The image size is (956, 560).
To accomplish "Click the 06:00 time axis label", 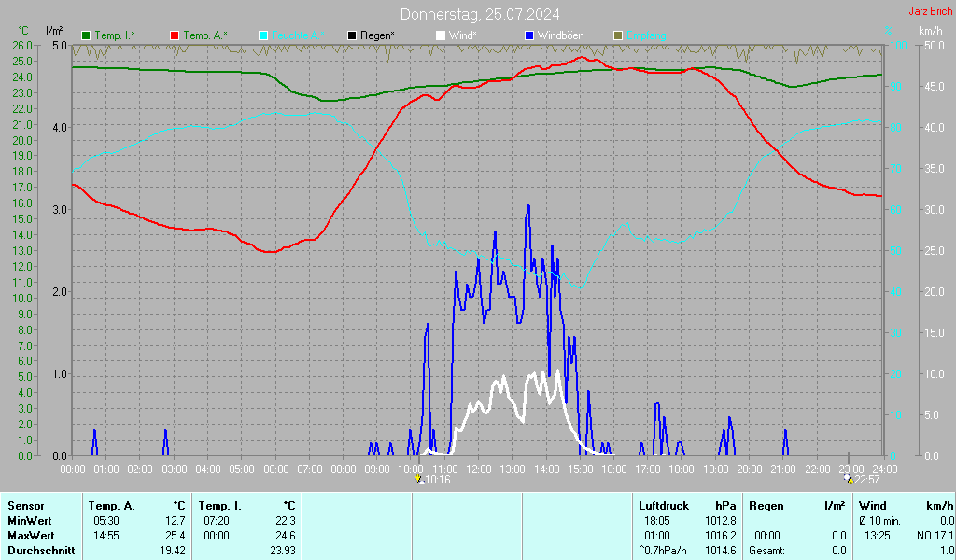I will tap(275, 469).
